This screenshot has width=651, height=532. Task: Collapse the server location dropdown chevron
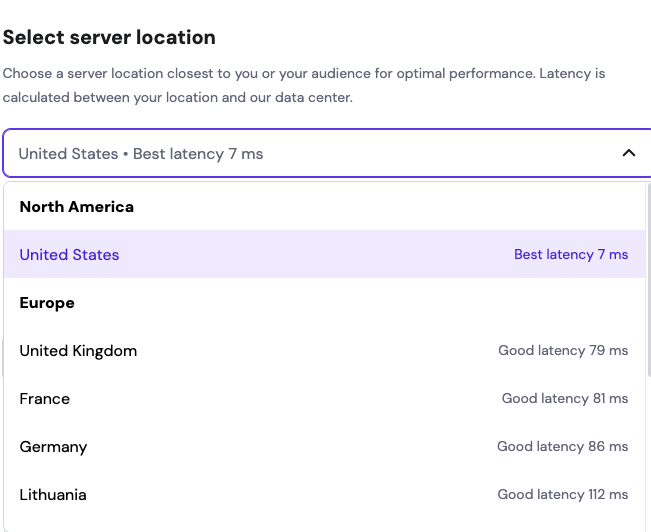pos(629,153)
